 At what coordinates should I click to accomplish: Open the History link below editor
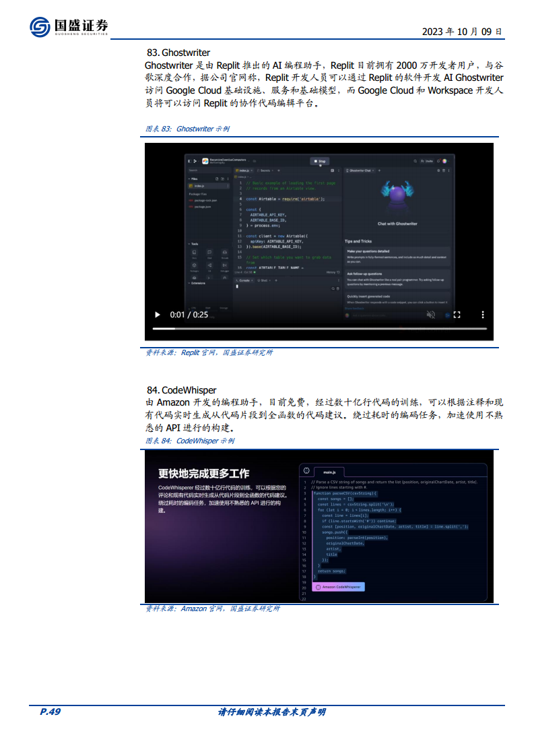tap(333, 272)
